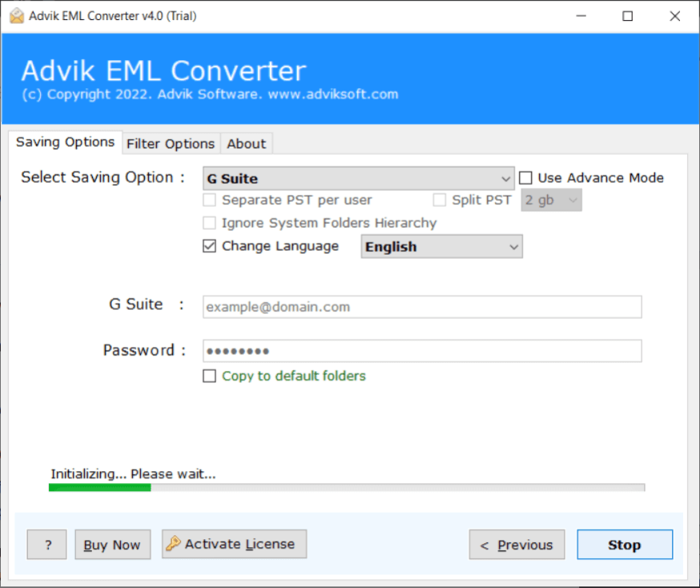The height and width of the screenshot is (588, 700).
Task: Check Ignore System Folders Hierarchy
Action: pyautogui.click(x=209, y=223)
